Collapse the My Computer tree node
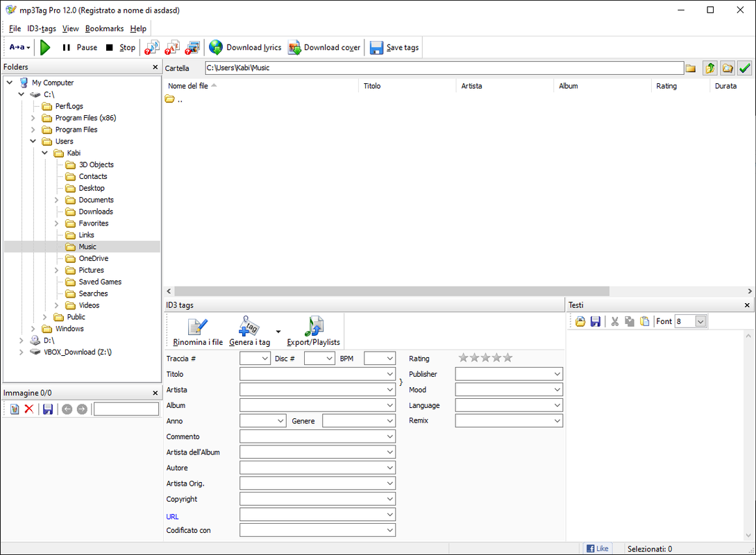The width and height of the screenshot is (756, 555). click(x=10, y=83)
